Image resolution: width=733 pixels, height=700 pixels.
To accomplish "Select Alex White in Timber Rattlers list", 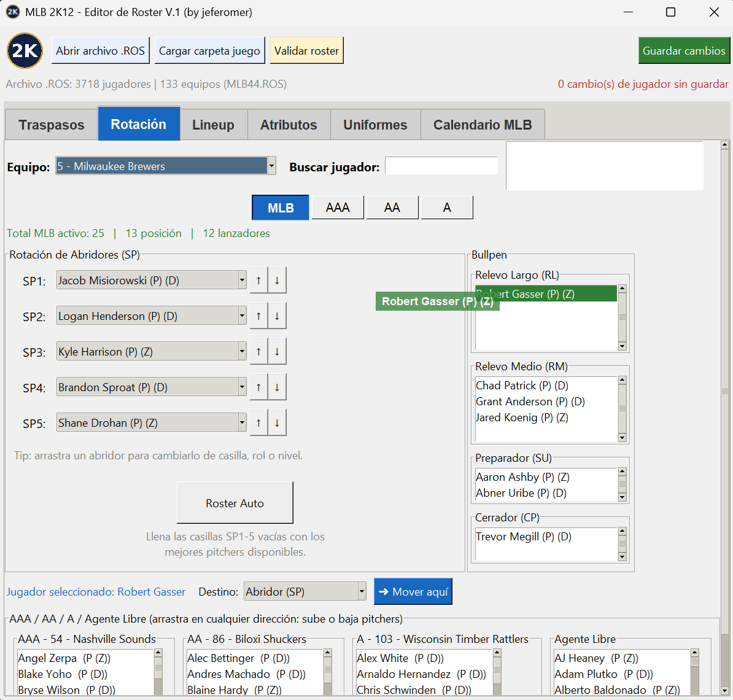I will point(424,658).
